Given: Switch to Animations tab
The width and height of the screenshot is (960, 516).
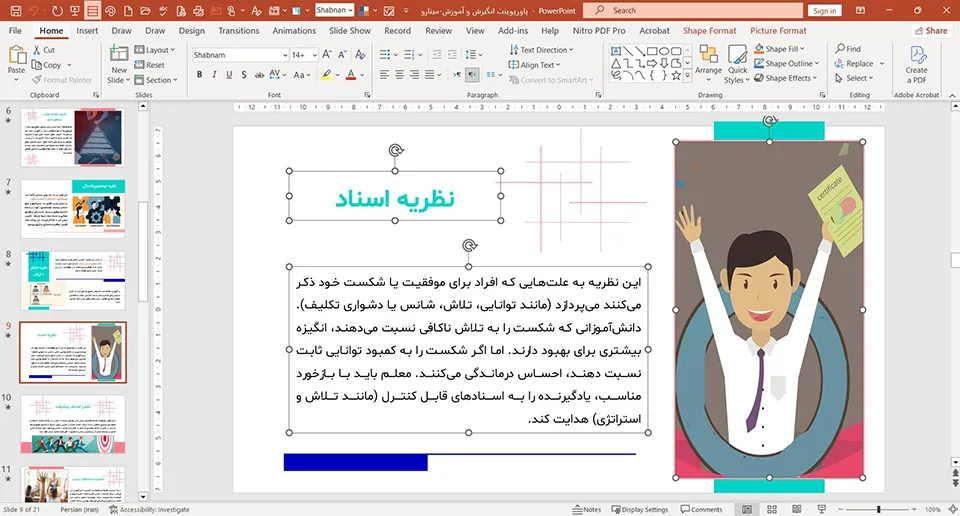Looking at the screenshot, I should 294,31.
